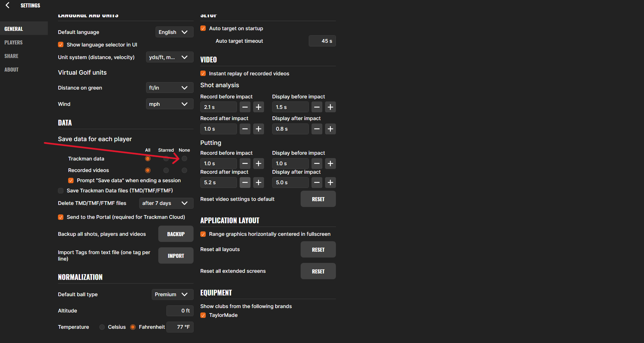This screenshot has width=644, height=343.
Task: Click the Temperature value field
Action: pos(180,327)
